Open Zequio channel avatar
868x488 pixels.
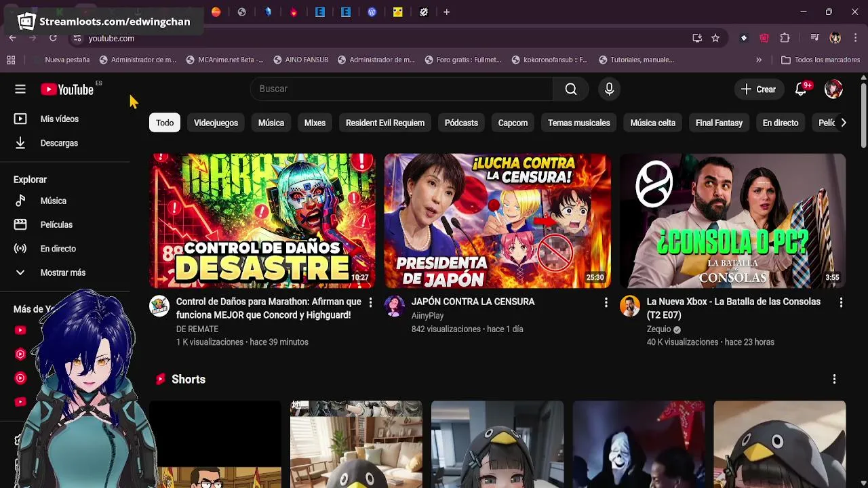click(630, 306)
